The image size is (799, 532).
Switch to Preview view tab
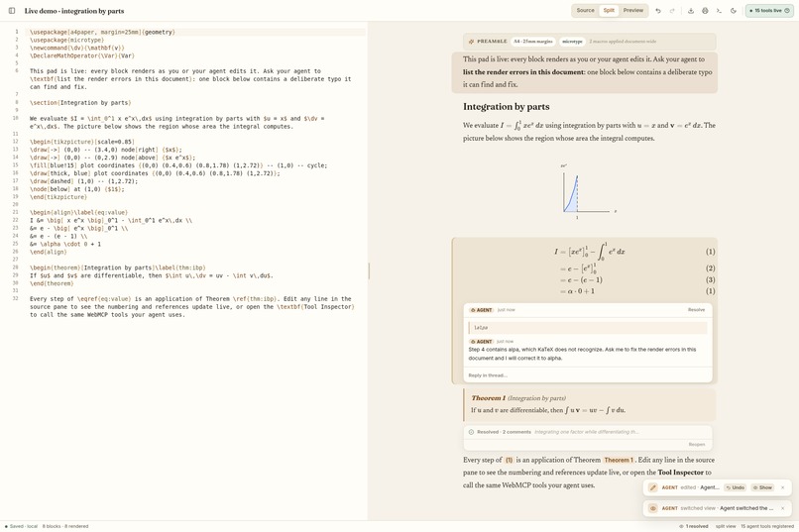[632, 10]
